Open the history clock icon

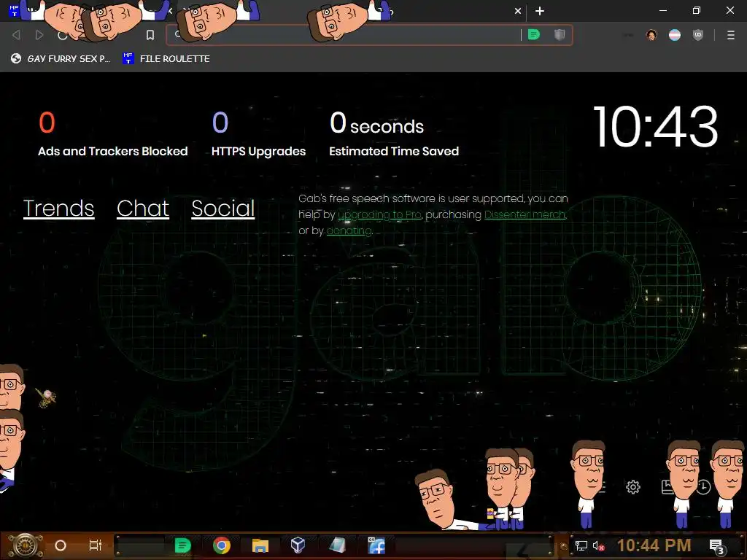click(704, 486)
